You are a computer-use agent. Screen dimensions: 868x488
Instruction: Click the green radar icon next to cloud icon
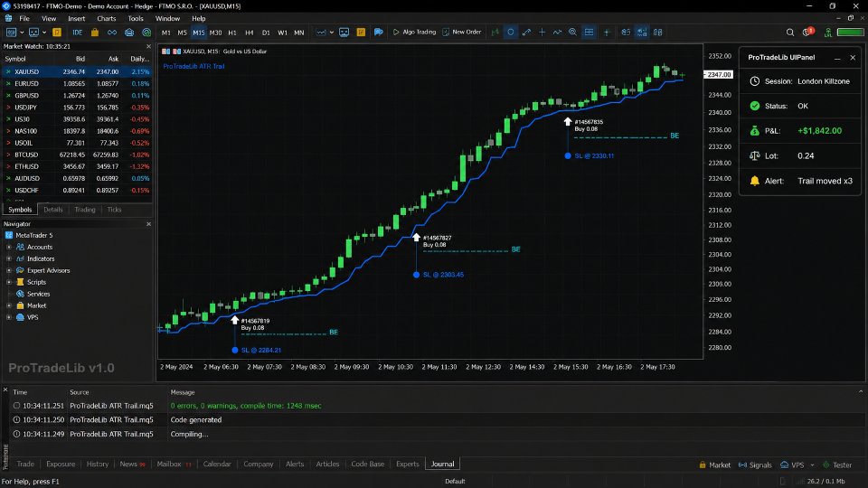click(x=146, y=33)
